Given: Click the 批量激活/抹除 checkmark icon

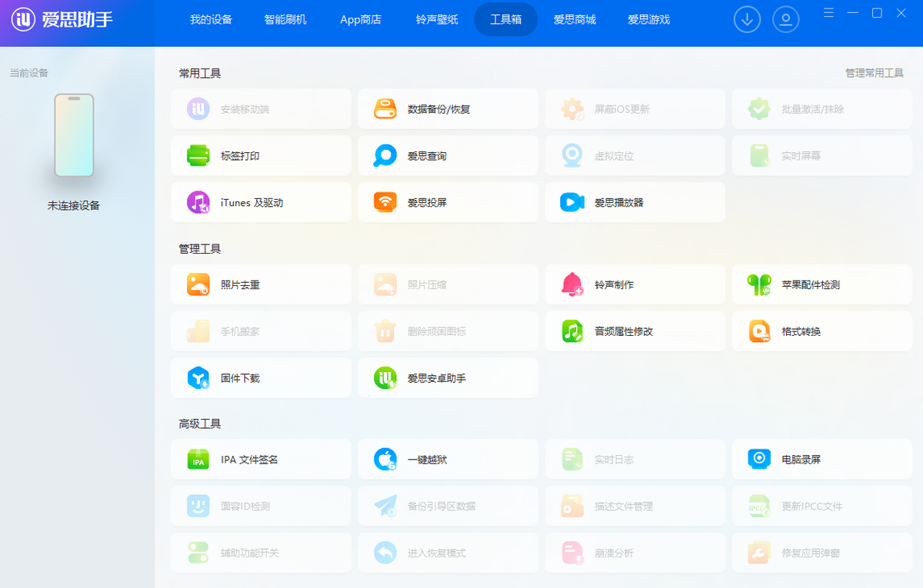Looking at the screenshot, I should click(759, 108).
